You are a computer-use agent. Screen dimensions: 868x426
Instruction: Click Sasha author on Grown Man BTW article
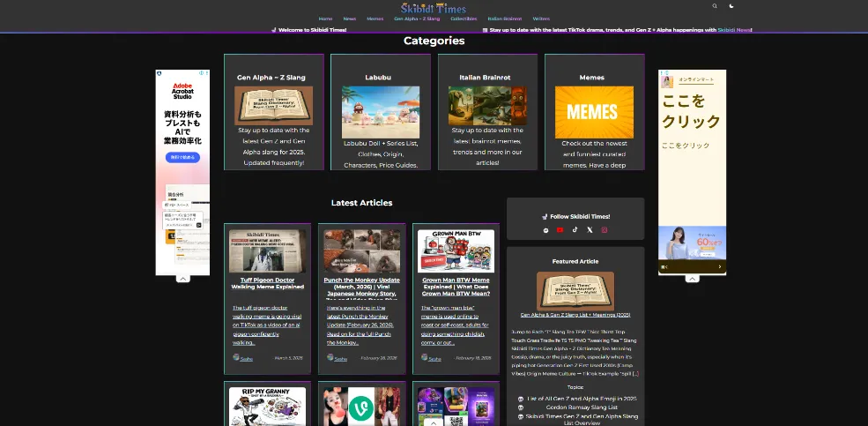(x=434, y=359)
